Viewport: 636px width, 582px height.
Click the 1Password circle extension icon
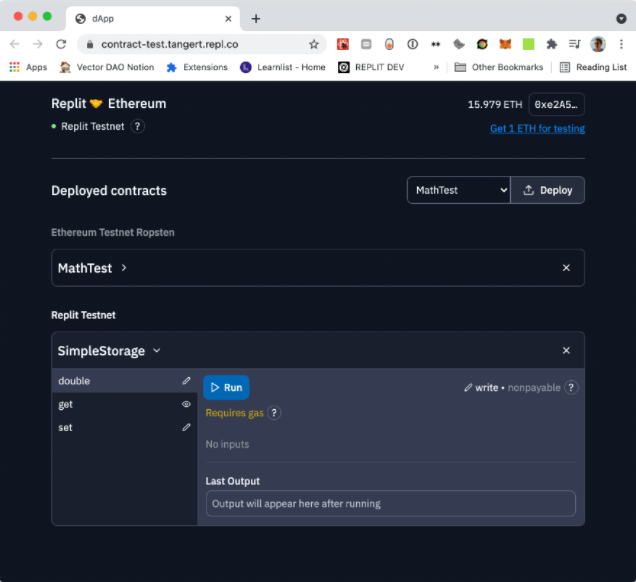pyautogui.click(x=412, y=44)
